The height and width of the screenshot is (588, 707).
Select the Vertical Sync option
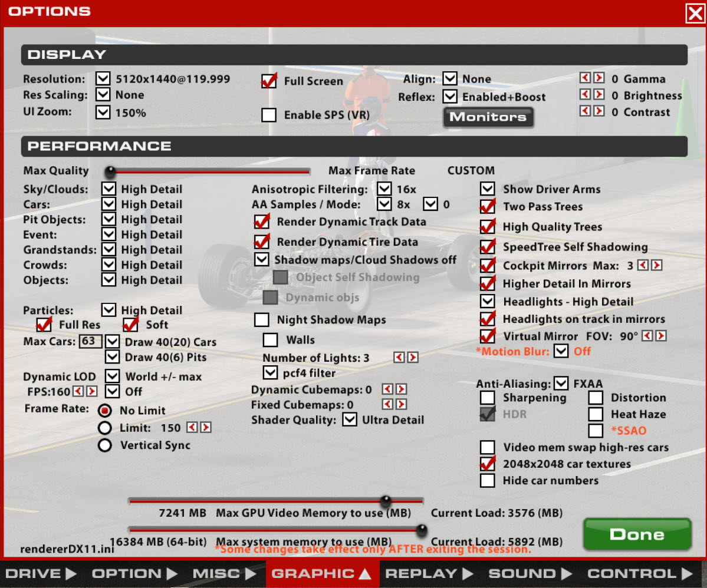pos(104,445)
